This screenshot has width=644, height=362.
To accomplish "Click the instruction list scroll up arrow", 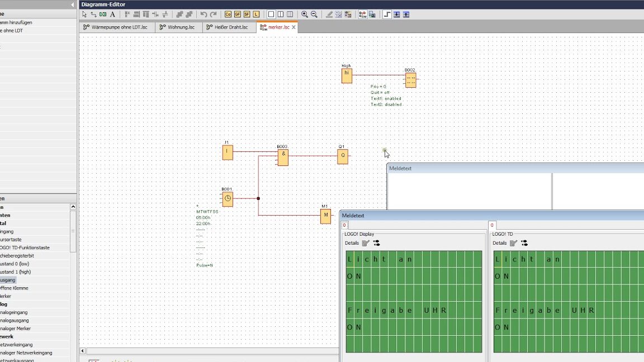I will click(73, 207).
